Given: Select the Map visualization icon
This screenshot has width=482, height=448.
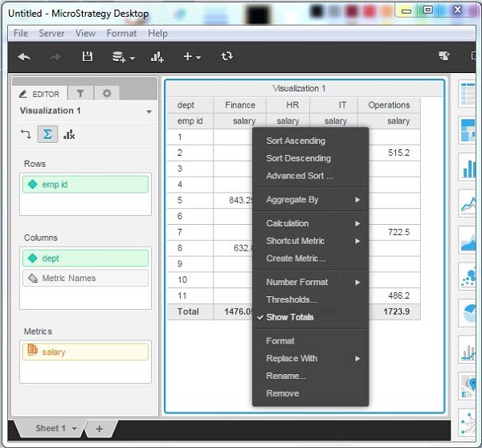Looking at the screenshot, I should 468,386.
